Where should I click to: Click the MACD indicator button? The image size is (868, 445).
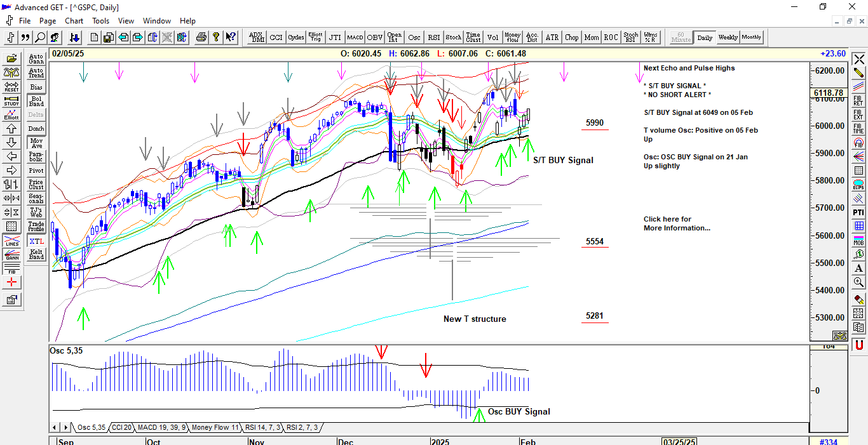355,37
